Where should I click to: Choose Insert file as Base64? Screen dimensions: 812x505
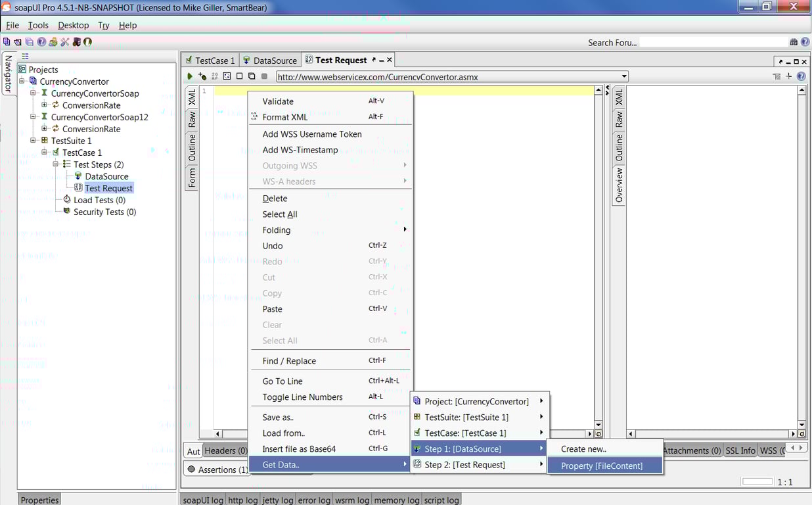tap(330, 449)
